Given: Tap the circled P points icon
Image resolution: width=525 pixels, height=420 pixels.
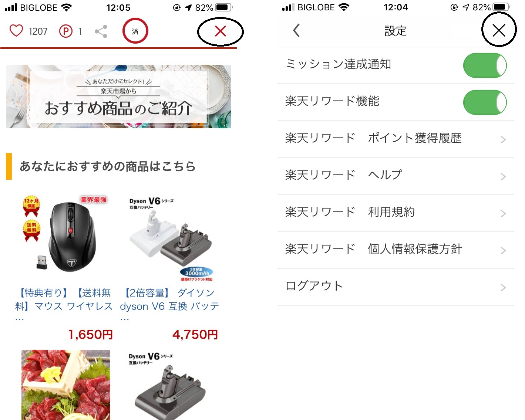Looking at the screenshot, I should click(x=66, y=31).
